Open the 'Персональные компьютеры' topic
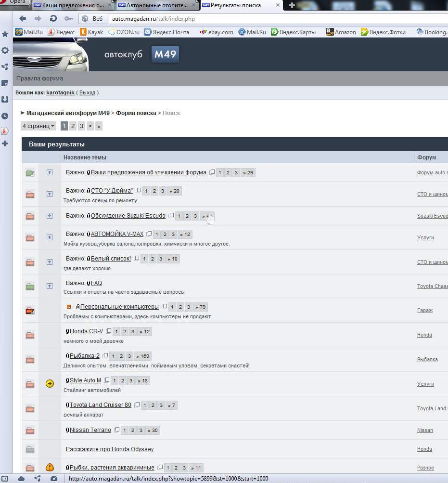 [119, 307]
